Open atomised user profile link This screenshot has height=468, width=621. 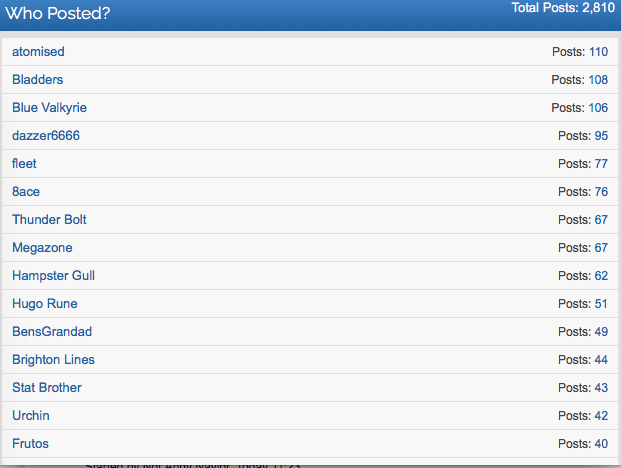[x=38, y=51]
